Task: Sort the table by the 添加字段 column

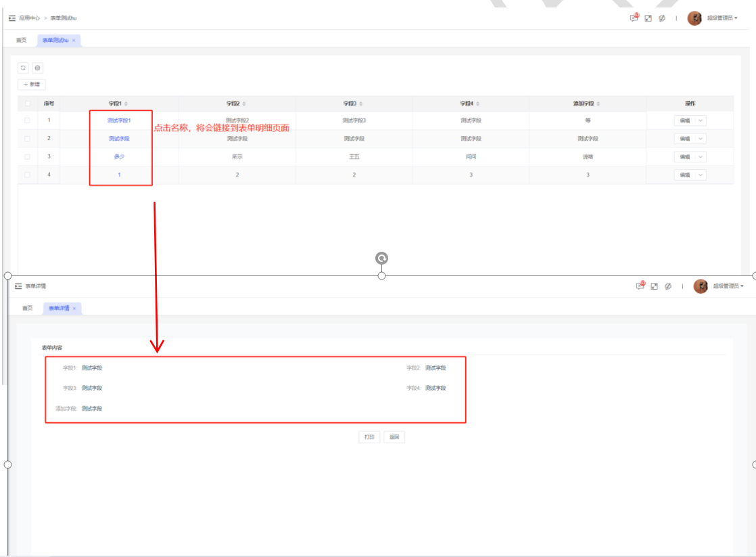Action: (598, 104)
